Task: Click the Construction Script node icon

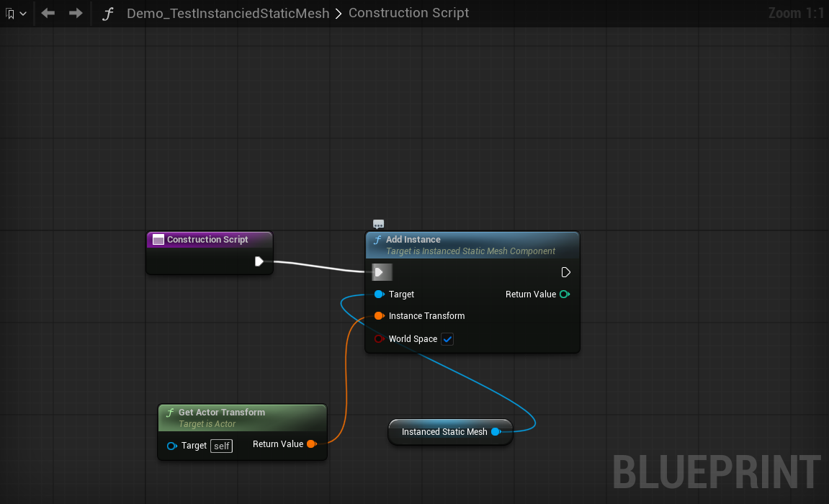Action: point(158,240)
